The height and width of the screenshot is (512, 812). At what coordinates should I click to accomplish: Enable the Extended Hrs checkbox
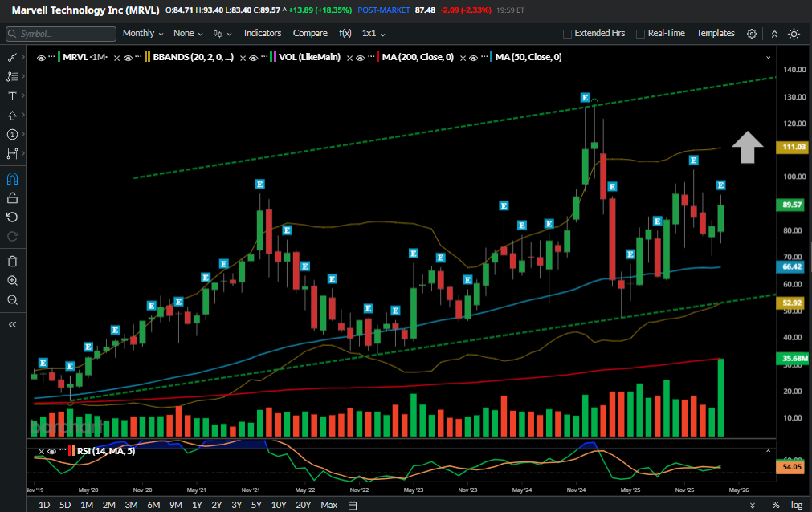[567, 34]
